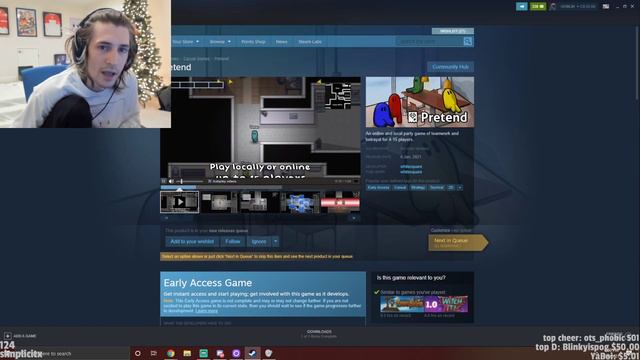This screenshot has width=640, height=360.
Task: Click the thumbnail strip right arrow
Action: (x=354, y=218)
